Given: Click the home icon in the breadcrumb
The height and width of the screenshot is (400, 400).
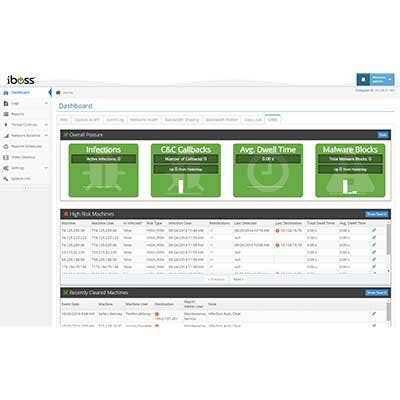Looking at the screenshot, I should click(x=58, y=93).
